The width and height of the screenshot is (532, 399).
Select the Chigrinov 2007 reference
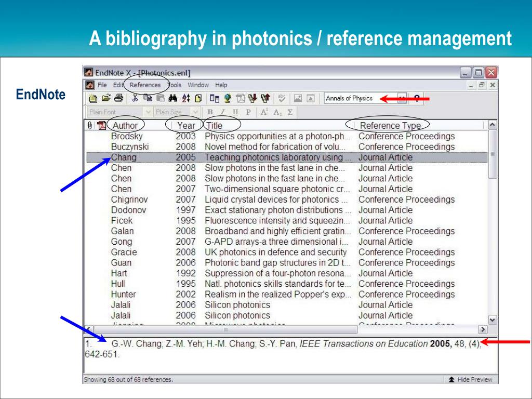pos(287,199)
